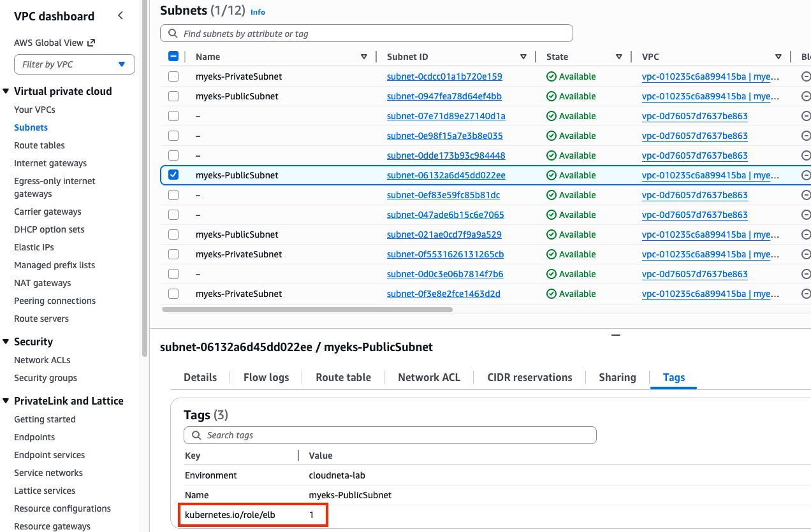Open AWS Global View external link icon
811x532 pixels.
point(91,43)
